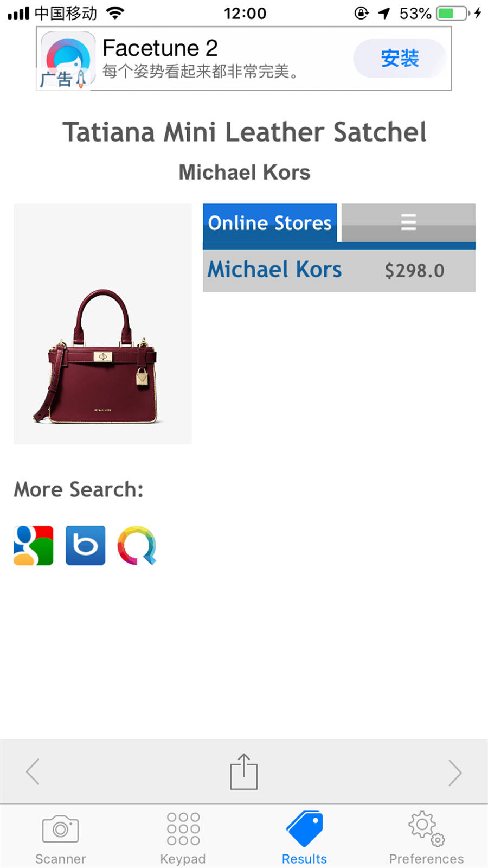Tap the Facetune 2 app icon

coord(66,59)
